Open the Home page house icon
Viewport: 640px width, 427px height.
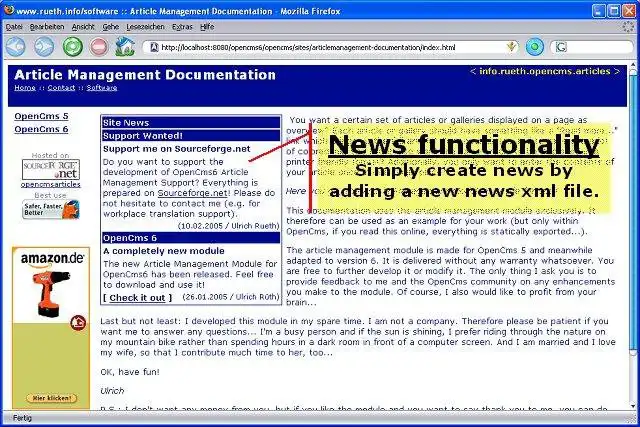(125, 46)
